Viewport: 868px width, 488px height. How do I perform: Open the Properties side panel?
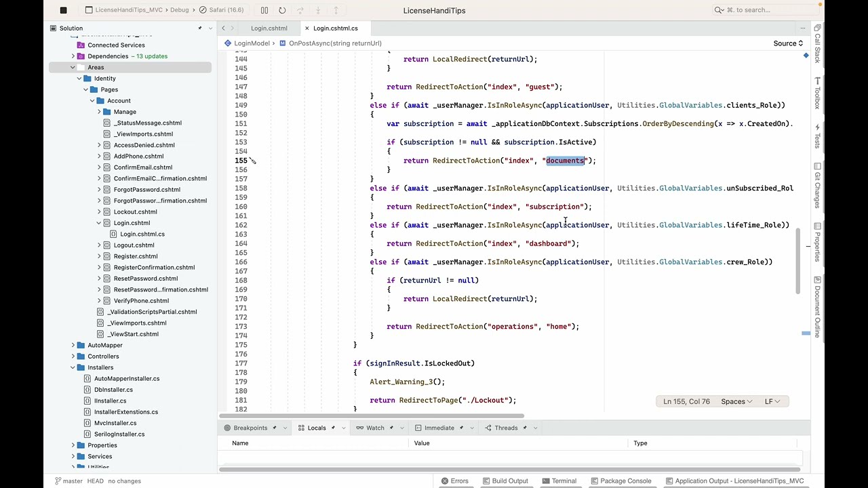click(817, 243)
